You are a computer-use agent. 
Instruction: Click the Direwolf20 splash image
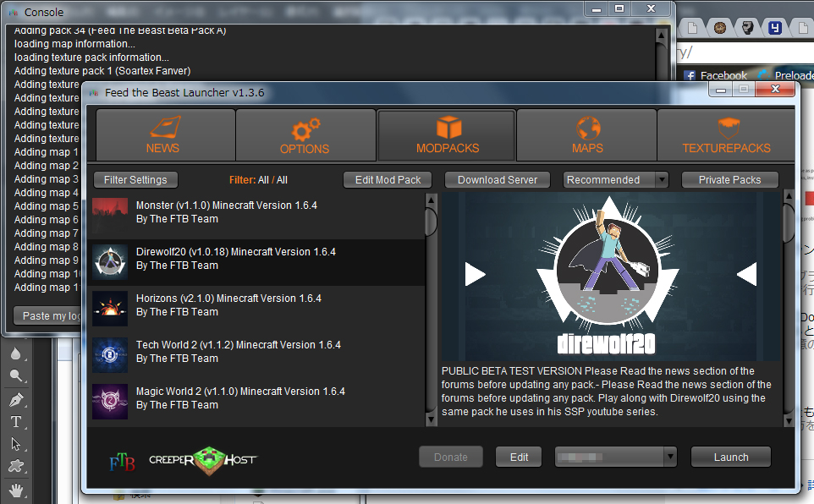point(611,277)
